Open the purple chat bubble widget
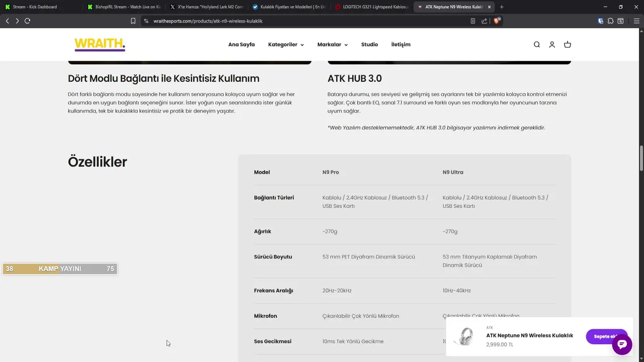Viewport: 644px width, 362px height. point(622,344)
